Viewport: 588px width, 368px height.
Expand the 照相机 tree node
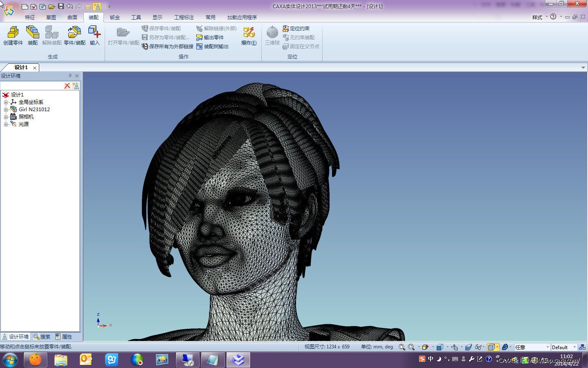[x=6, y=117]
